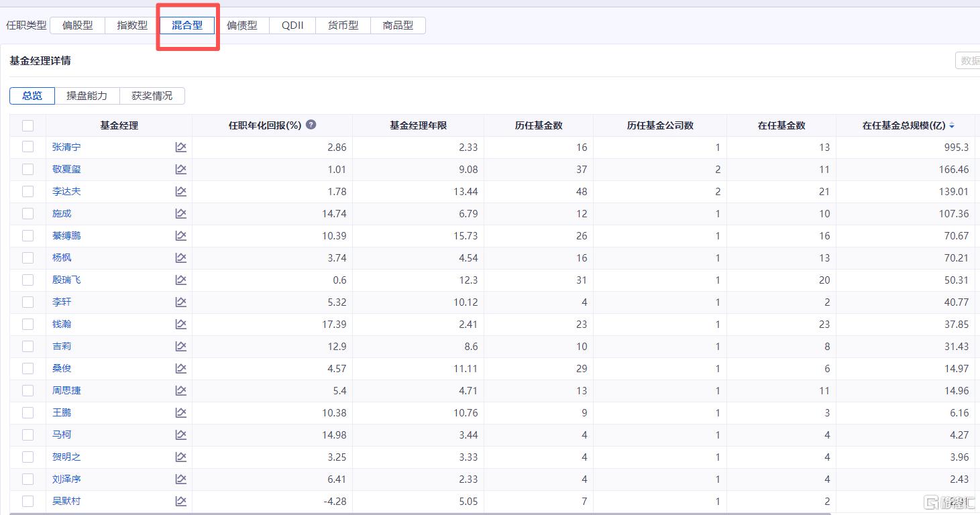Screen dimensions: 980x515
Task: Sort by 在任基金总规模(亿) arrow
Action: coord(952,126)
